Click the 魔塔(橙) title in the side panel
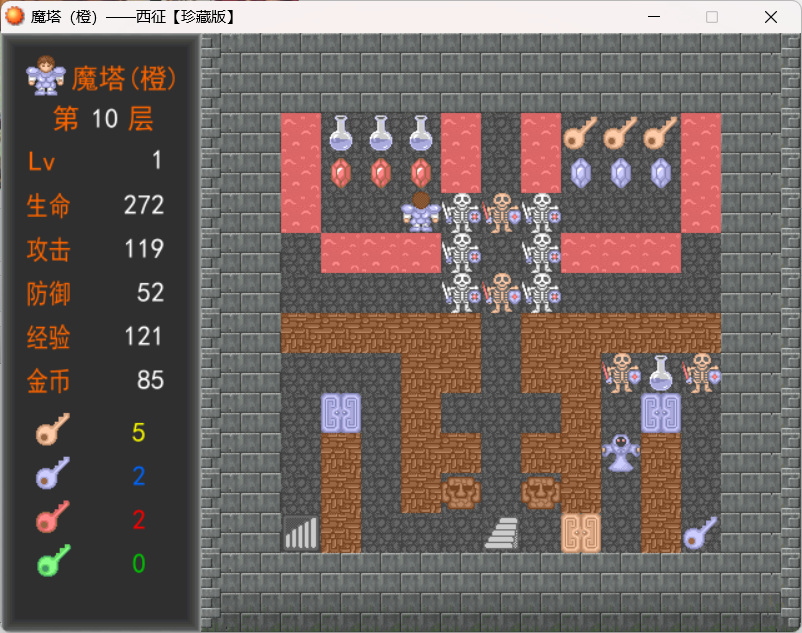The height and width of the screenshot is (633, 802). (124, 79)
